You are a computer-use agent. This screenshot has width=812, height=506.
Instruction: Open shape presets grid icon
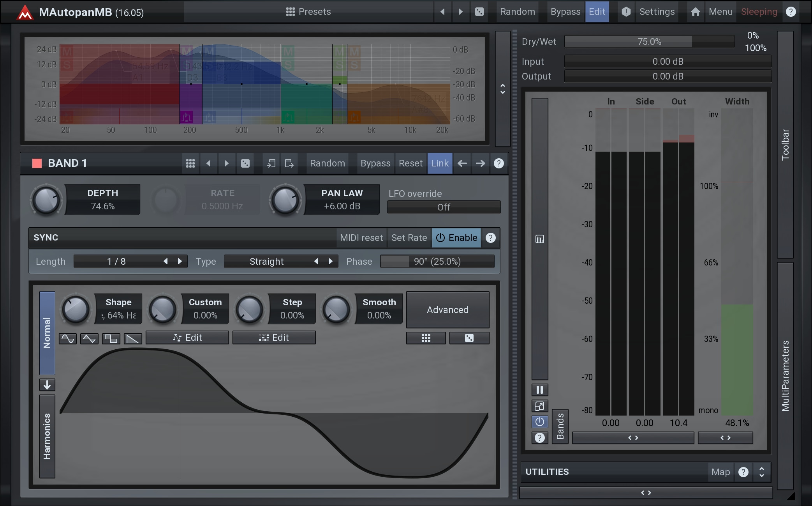(426, 338)
